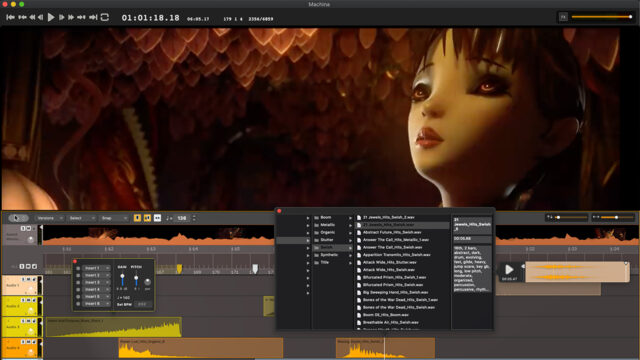Toggle the first yellow marker mode icon
Screen dimensions: 640x360
click(x=138, y=218)
